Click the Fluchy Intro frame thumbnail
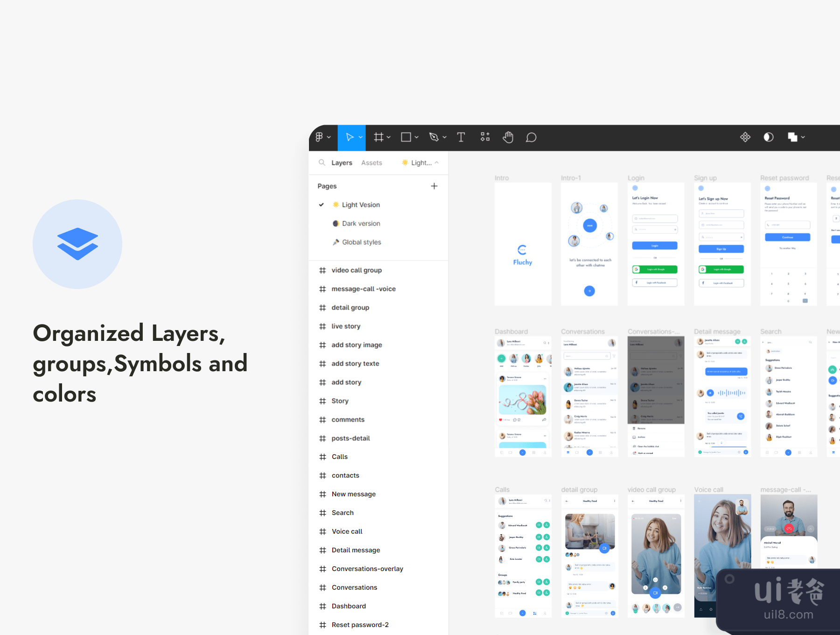 point(523,244)
